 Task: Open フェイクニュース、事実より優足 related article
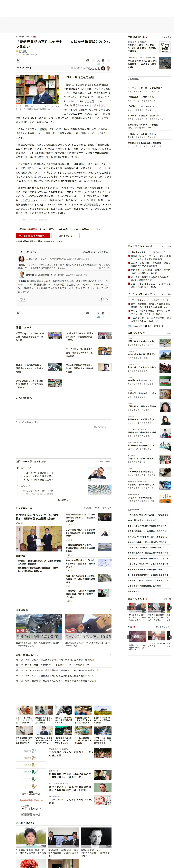79,352
